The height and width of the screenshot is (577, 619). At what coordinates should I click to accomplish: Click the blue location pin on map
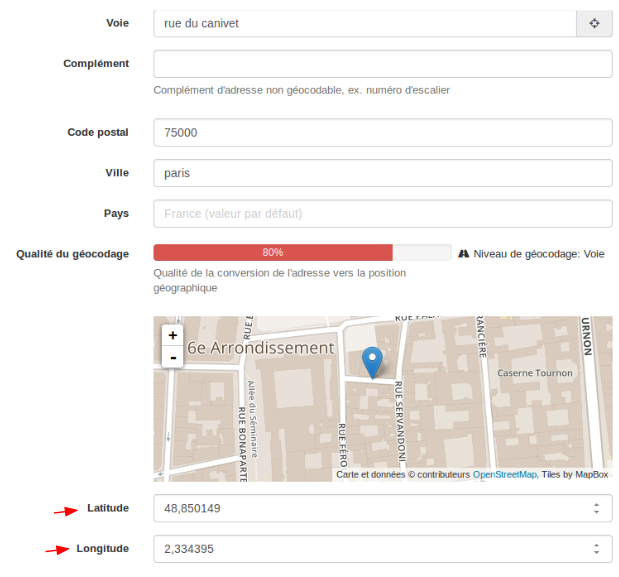coord(372,362)
